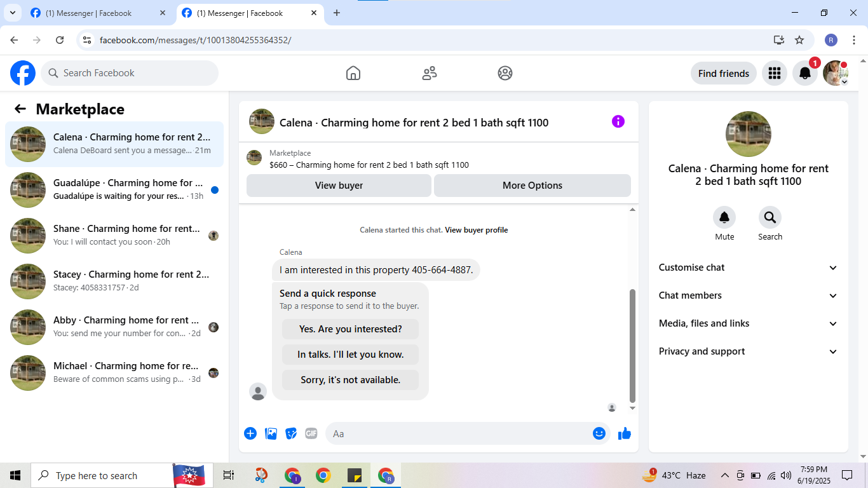Show hidden system tray icons

724,475
